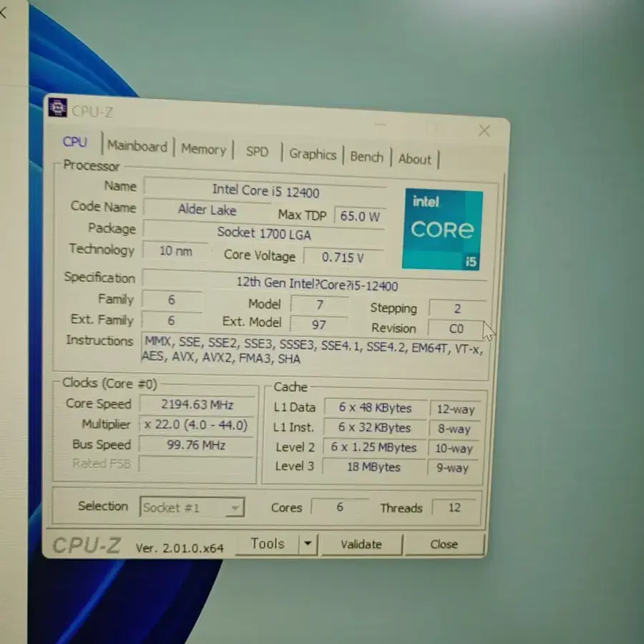Click the Stepping value 2
This screenshot has height=644, width=644.
point(457,308)
